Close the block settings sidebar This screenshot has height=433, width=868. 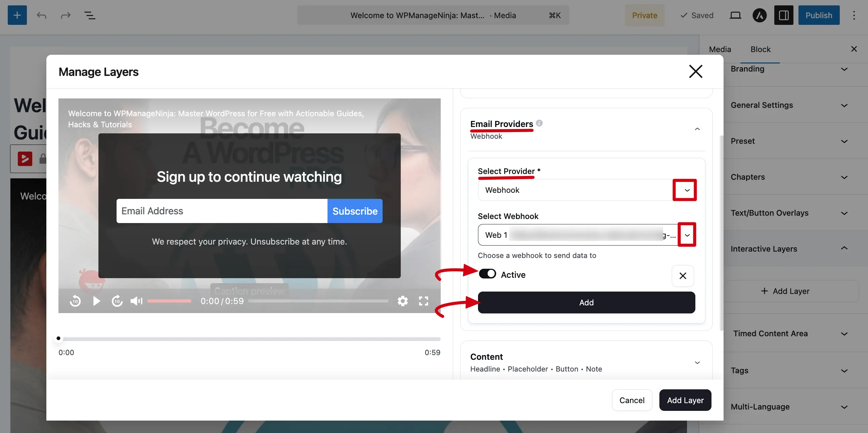click(x=854, y=49)
